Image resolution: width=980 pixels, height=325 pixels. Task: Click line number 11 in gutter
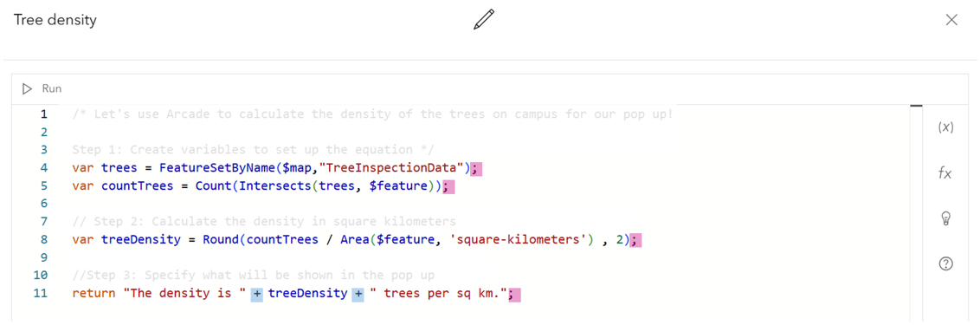tap(40, 293)
